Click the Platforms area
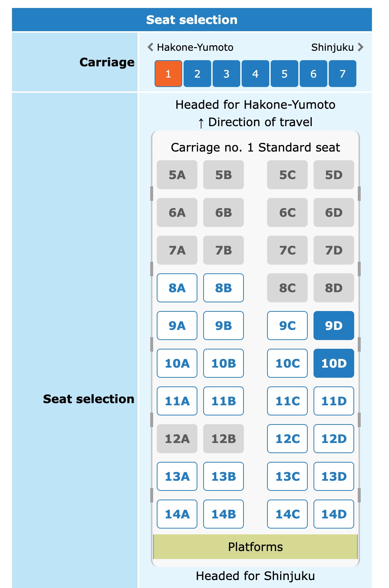 (x=255, y=547)
